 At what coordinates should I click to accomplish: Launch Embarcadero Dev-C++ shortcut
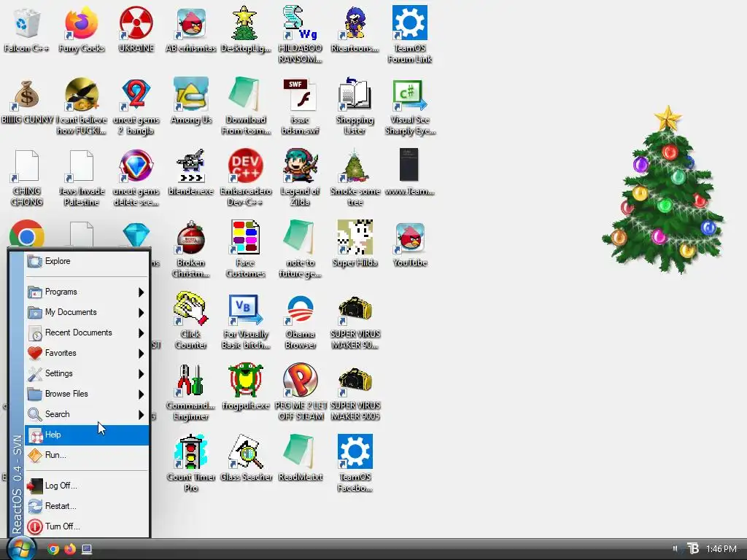coord(245,166)
